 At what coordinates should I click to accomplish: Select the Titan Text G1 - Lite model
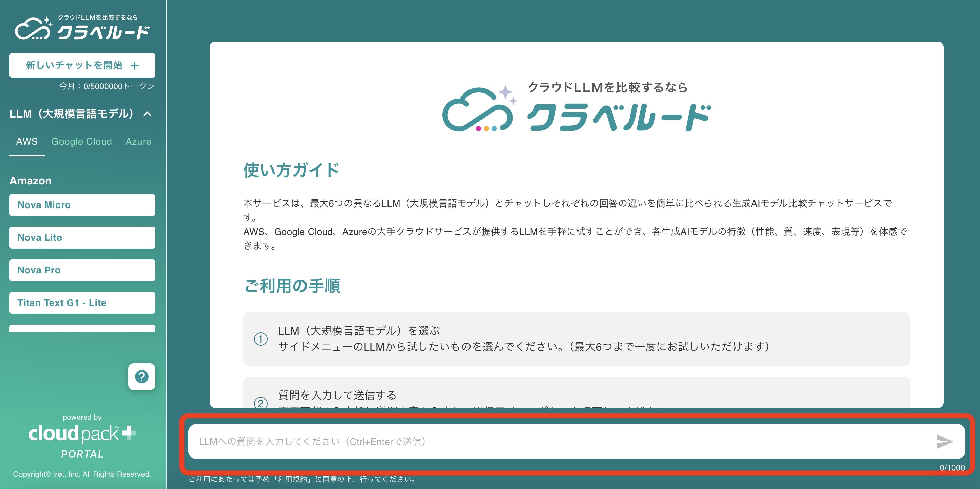click(82, 303)
